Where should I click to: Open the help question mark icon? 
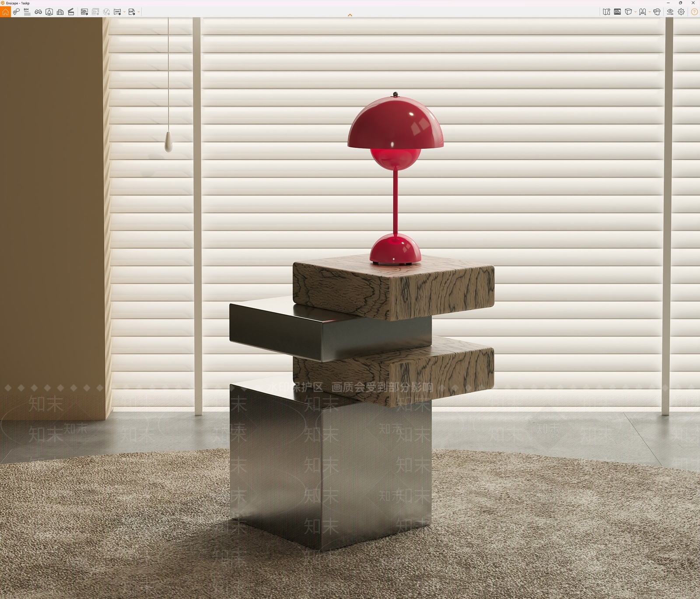[x=694, y=12]
